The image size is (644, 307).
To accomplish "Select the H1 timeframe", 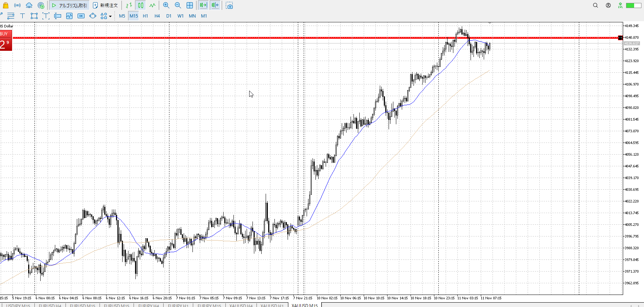I will click(x=145, y=16).
